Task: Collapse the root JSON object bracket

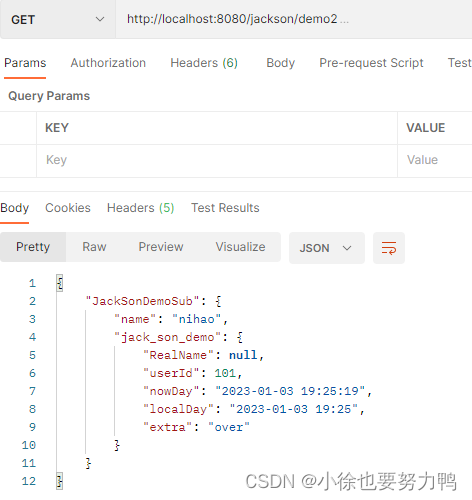Action: [60, 283]
